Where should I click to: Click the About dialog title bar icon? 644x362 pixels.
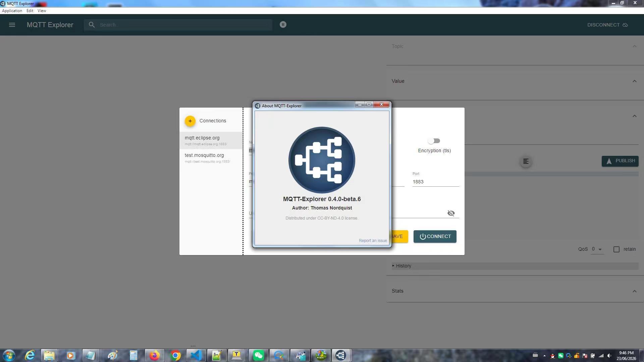258,106
